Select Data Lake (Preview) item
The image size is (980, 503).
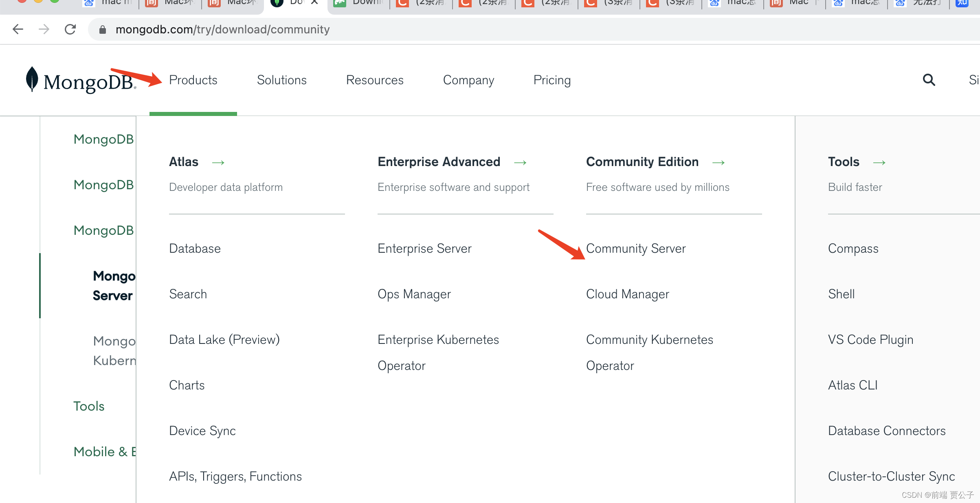click(x=224, y=339)
